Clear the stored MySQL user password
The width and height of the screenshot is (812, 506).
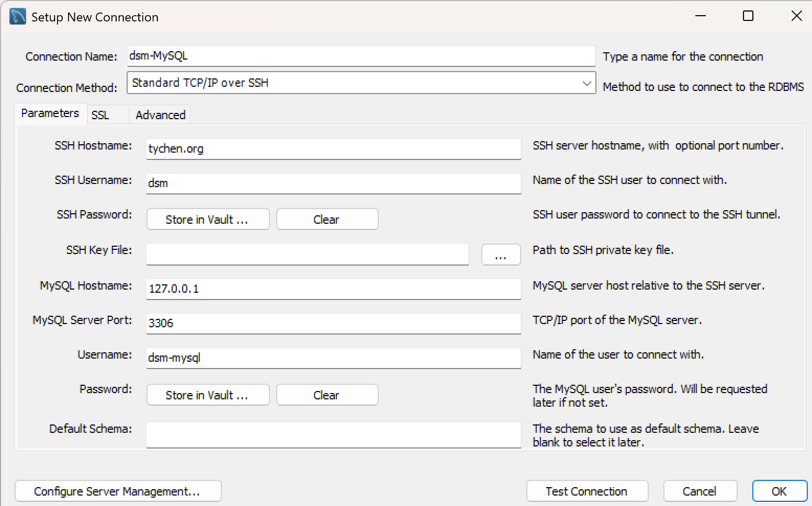click(327, 395)
